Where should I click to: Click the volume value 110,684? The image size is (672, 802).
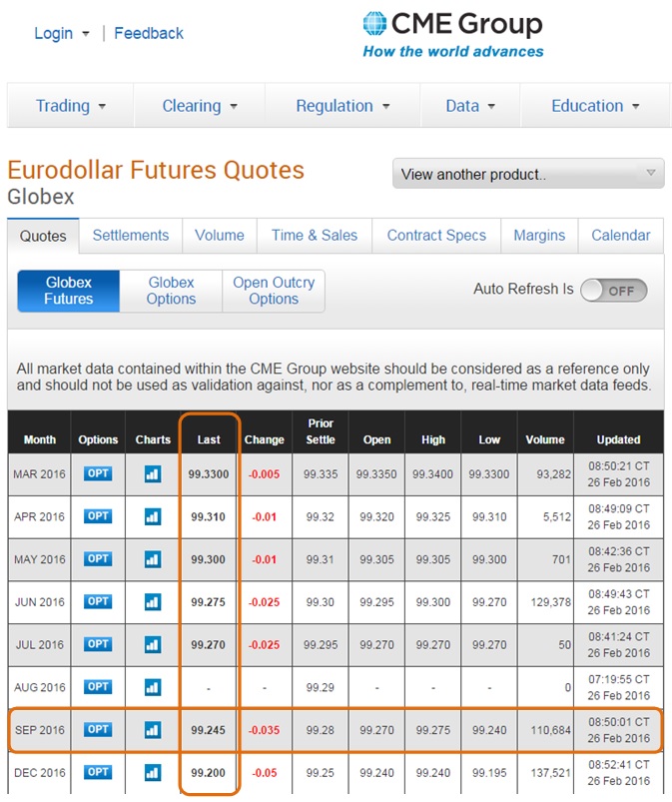550,730
